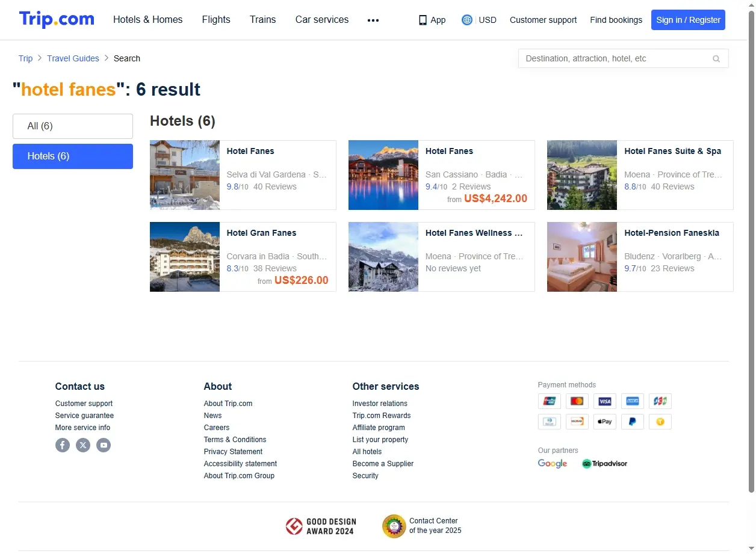Go to Travel Guides breadcrumb
The height and width of the screenshot is (554, 756).
73,58
